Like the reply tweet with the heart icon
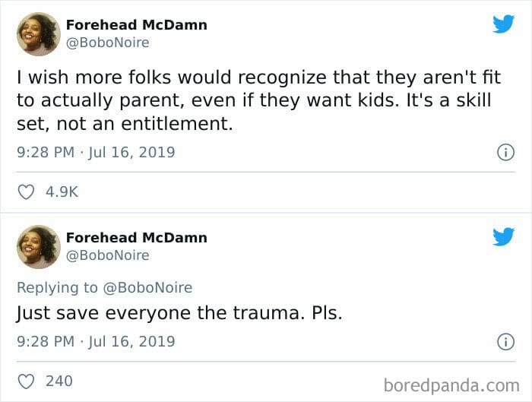Screen dimensions: 532x402 (26, 381)
